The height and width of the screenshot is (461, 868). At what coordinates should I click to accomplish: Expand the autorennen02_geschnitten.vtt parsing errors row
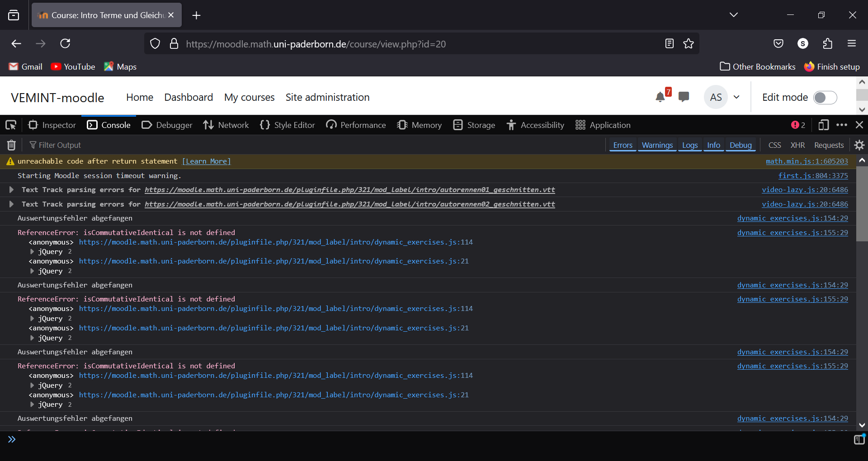(11, 204)
